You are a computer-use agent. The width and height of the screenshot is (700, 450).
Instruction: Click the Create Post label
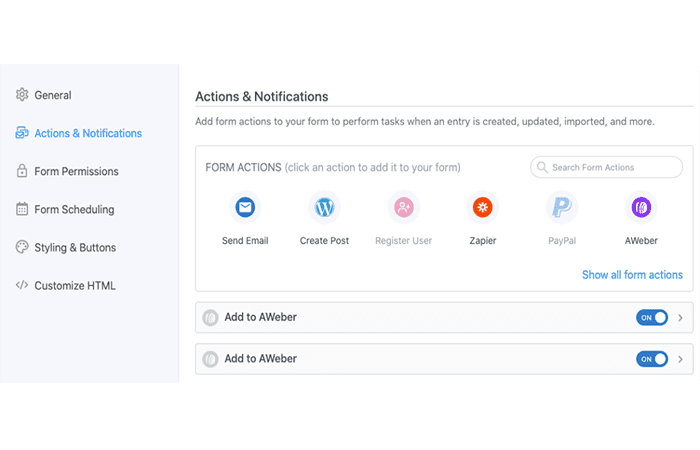pos(324,241)
